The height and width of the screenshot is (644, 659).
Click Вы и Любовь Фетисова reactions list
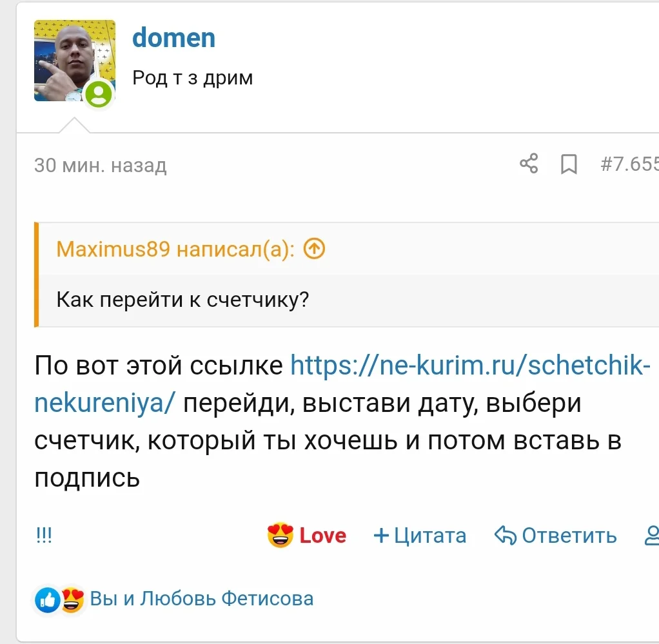tap(200, 599)
